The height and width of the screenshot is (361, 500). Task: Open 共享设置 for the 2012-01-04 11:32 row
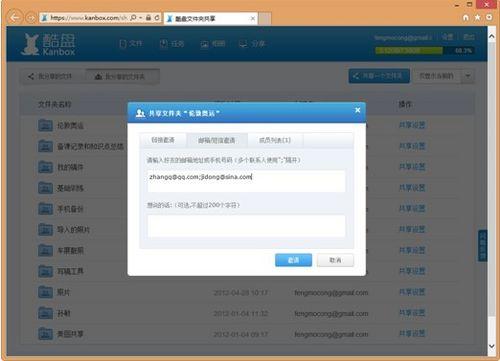click(412, 313)
